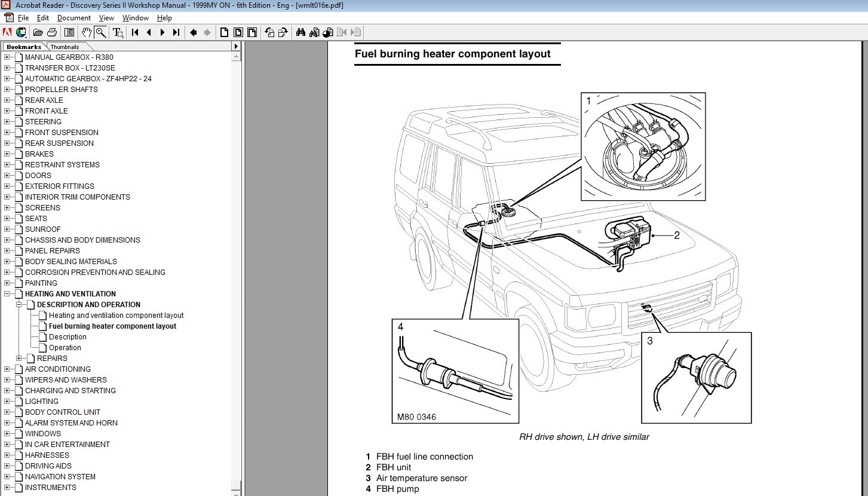Rotate page with rotate clockwise icon
Image resolution: width=868 pixels, height=496 pixels.
pyautogui.click(x=283, y=32)
